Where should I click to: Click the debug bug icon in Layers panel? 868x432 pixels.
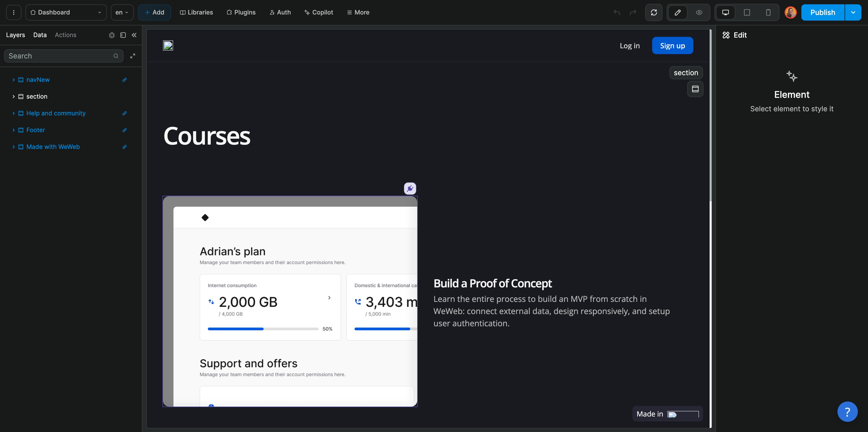[112, 35]
